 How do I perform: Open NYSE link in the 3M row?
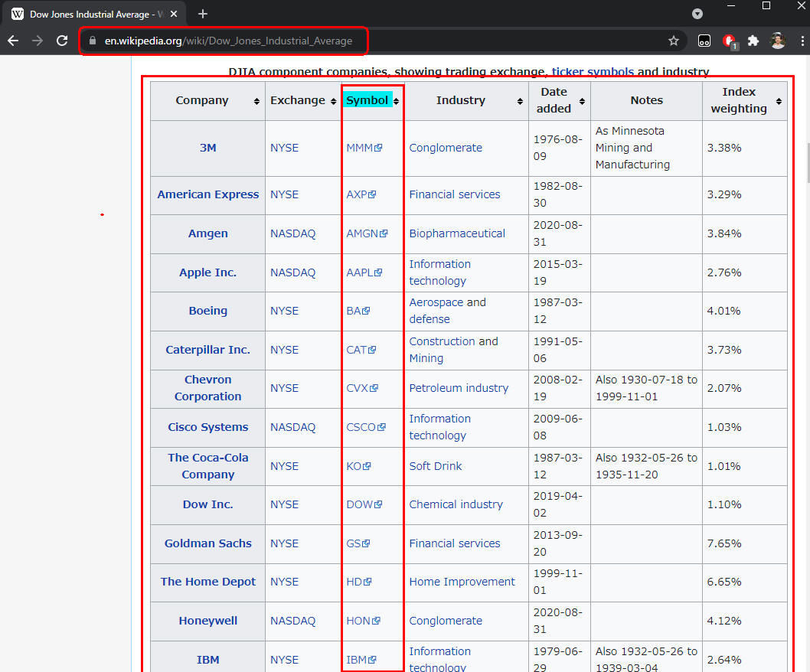(284, 148)
